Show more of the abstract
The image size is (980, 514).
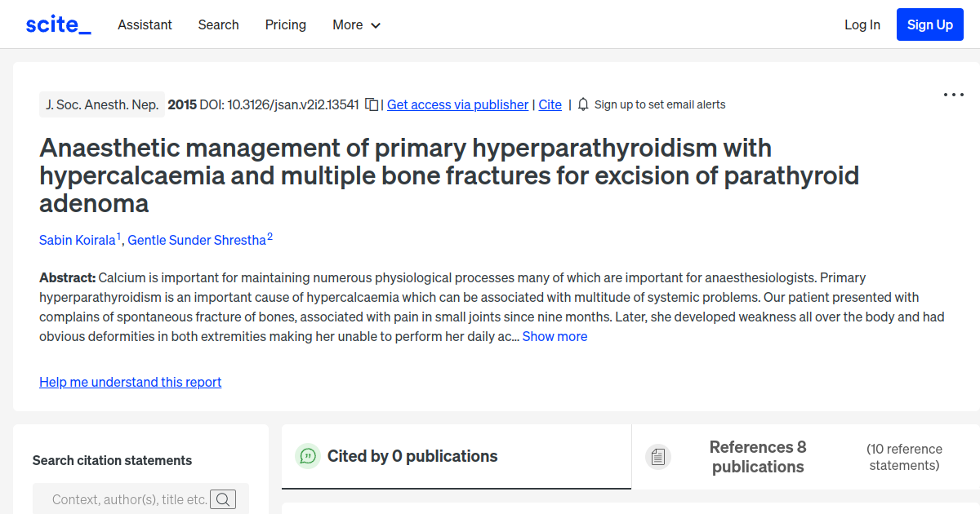(555, 336)
